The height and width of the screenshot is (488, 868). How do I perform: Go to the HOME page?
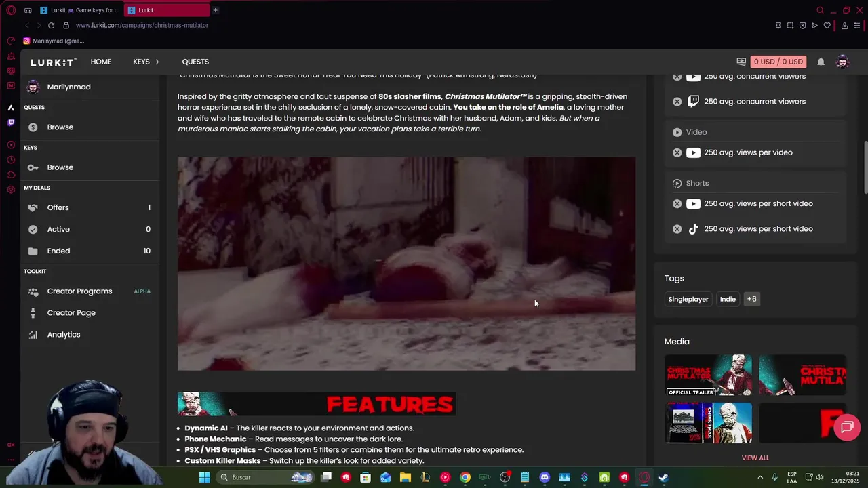pos(101,62)
